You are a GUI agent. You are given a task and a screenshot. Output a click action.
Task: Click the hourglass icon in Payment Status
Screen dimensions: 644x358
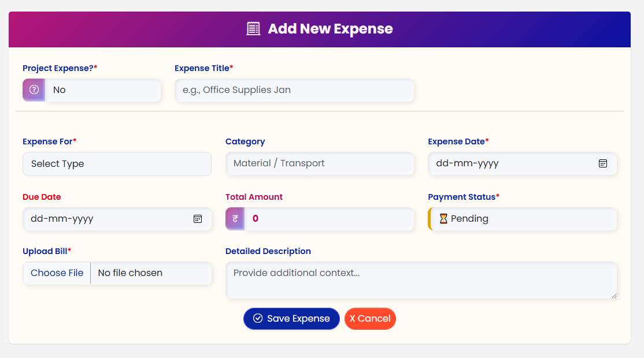(443, 219)
